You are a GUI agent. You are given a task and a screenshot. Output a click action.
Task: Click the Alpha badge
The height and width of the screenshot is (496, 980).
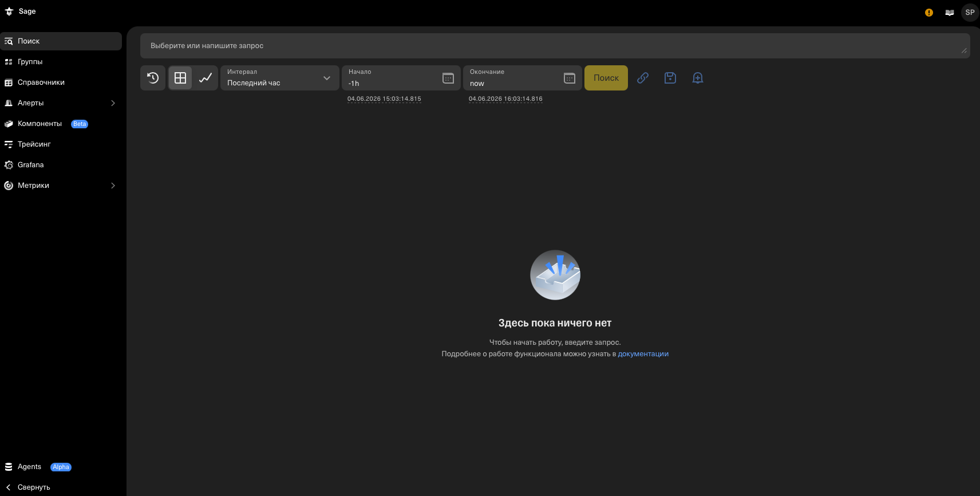tap(61, 467)
